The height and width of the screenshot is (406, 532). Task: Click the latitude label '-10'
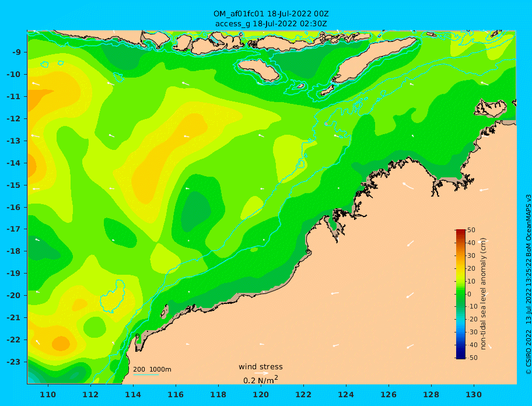pyautogui.click(x=15, y=74)
